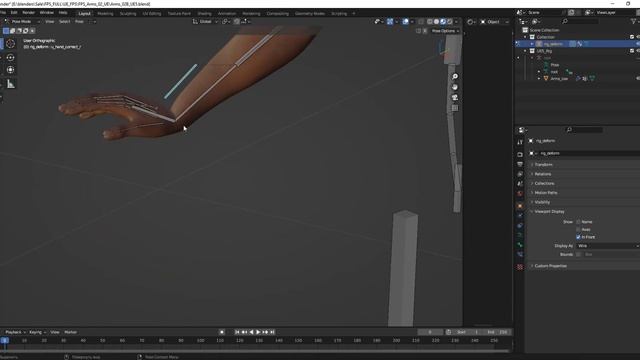Collapse the Viewport Display panel
Screen dimensions: 640x360
(x=549, y=211)
